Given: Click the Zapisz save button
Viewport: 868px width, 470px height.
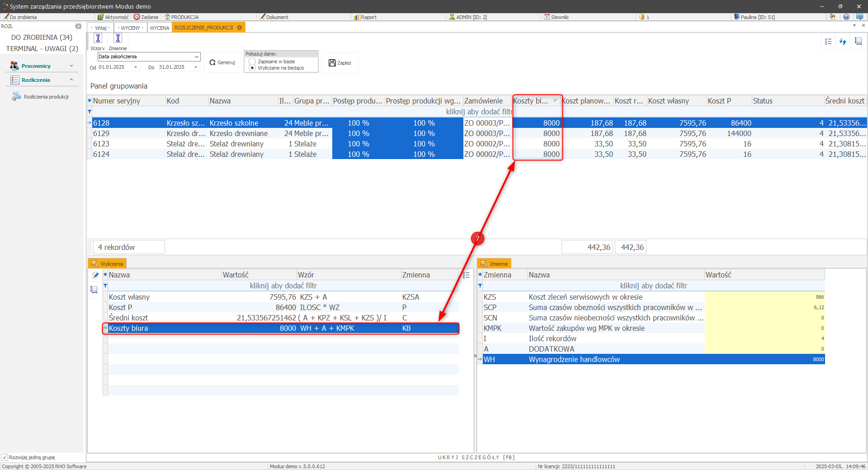Looking at the screenshot, I should click(340, 63).
